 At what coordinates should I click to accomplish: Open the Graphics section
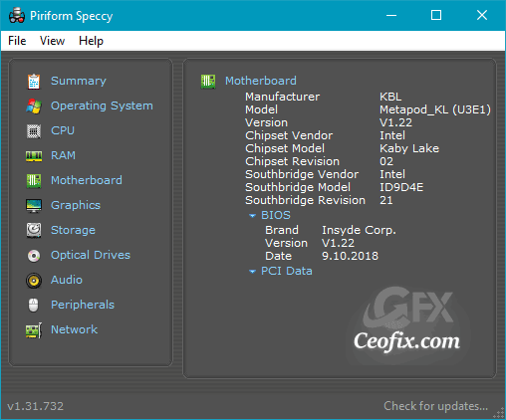(76, 205)
